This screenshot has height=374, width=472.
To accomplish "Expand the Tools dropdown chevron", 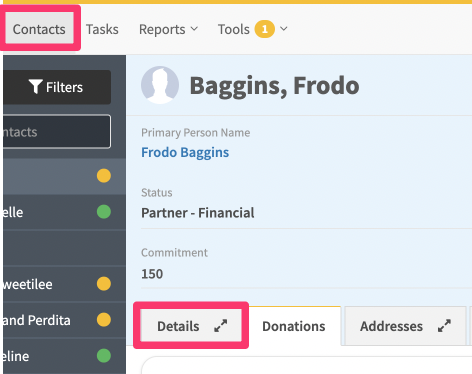I will coord(284,29).
